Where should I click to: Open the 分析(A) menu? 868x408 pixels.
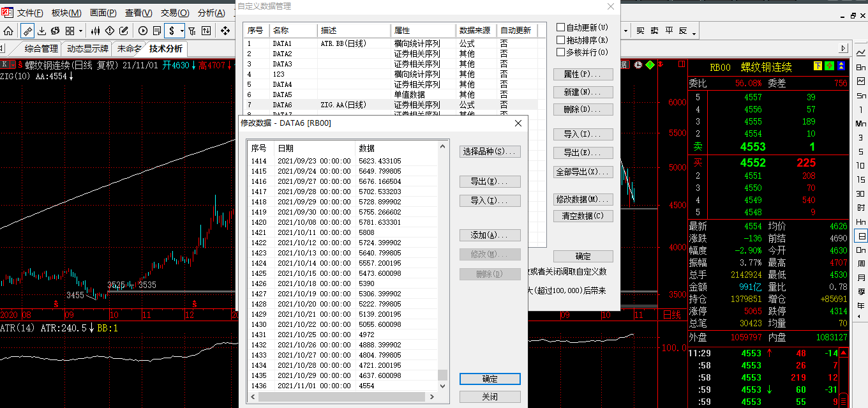[x=211, y=13]
